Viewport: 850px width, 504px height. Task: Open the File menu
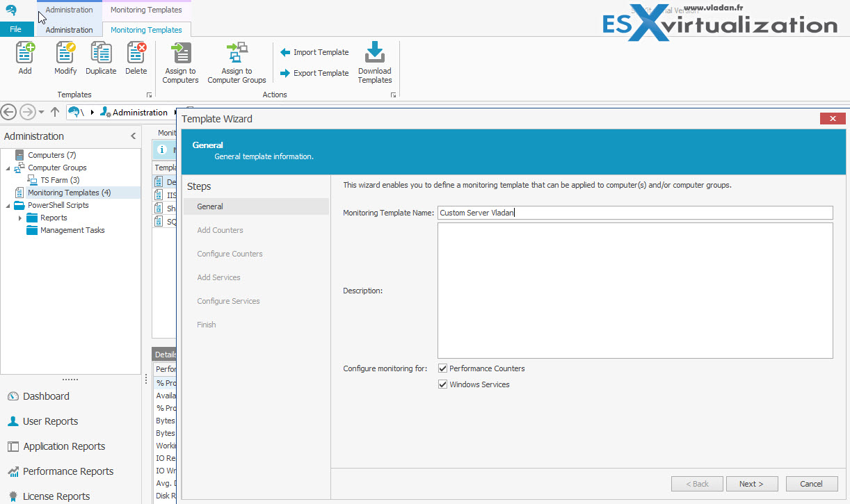pyautogui.click(x=16, y=30)
